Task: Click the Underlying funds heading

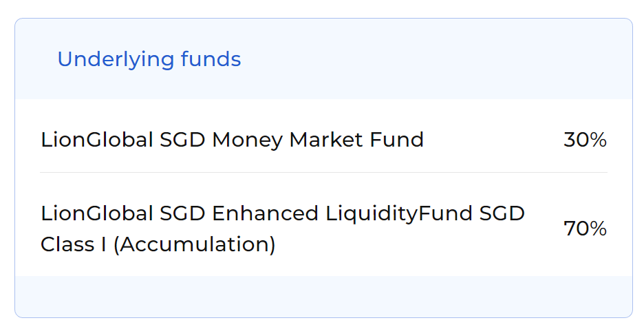Action: (x=149, y=60)
